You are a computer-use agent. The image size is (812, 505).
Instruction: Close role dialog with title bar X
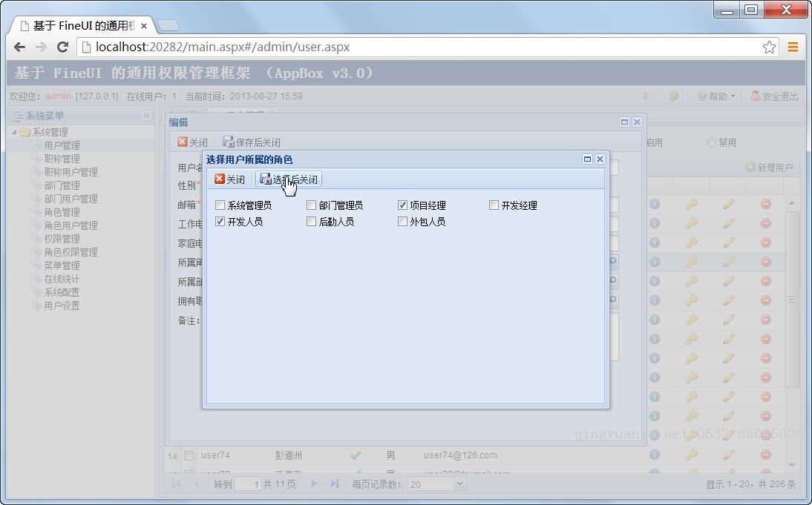600,159
